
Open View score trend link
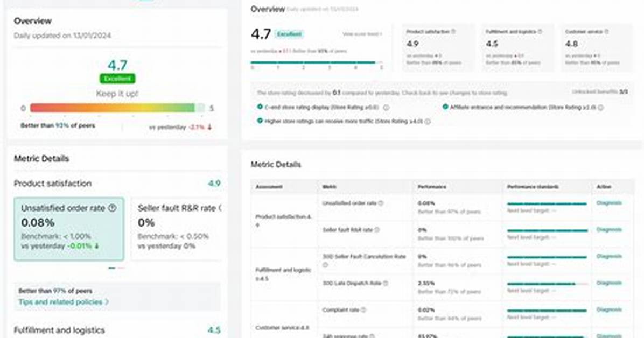pyautogui.click(x=362, y=34)
